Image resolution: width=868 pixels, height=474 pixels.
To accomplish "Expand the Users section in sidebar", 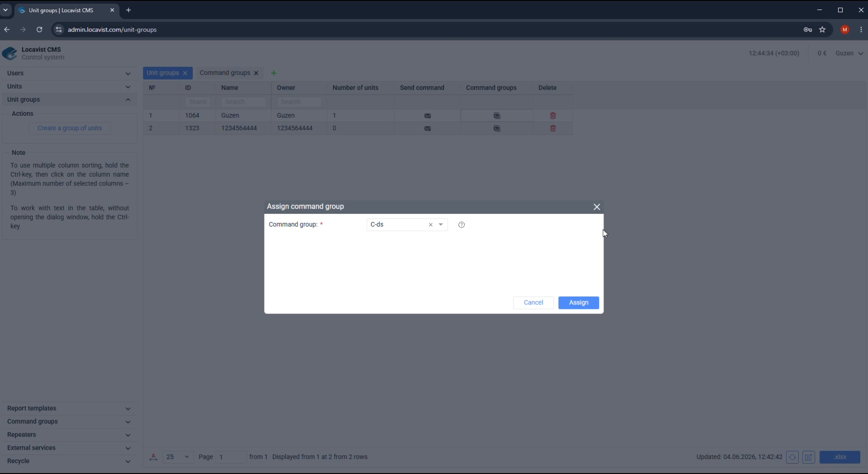I will point(69,73).
